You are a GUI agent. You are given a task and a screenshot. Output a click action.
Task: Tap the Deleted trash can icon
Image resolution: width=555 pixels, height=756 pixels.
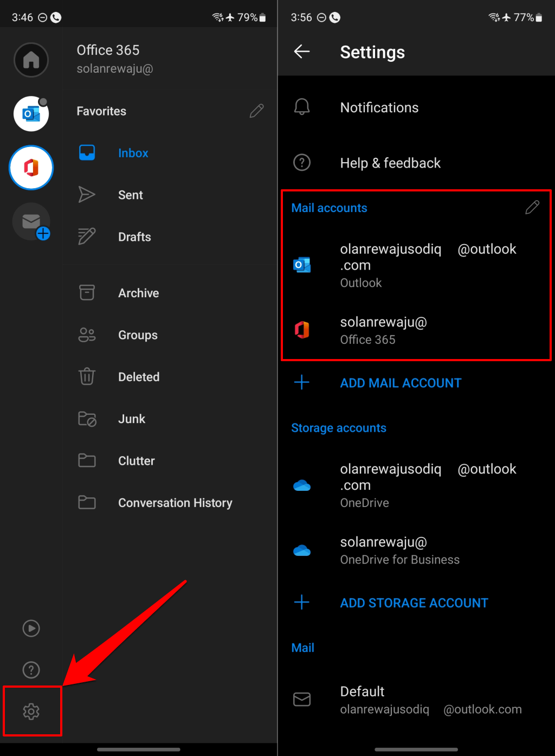coord(87,376)
